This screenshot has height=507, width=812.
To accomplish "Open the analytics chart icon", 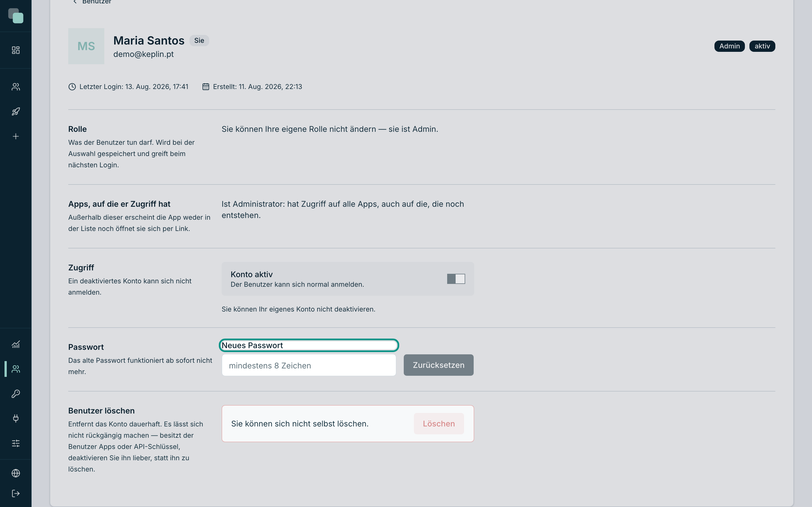I will pyautogui.click(x=16, y=344).
